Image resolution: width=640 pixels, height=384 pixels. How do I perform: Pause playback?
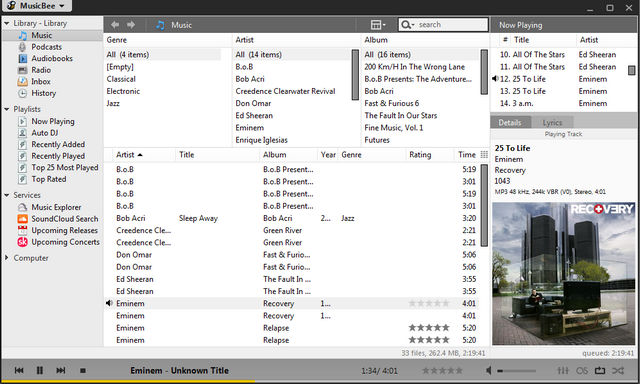[x=40, y=371]
